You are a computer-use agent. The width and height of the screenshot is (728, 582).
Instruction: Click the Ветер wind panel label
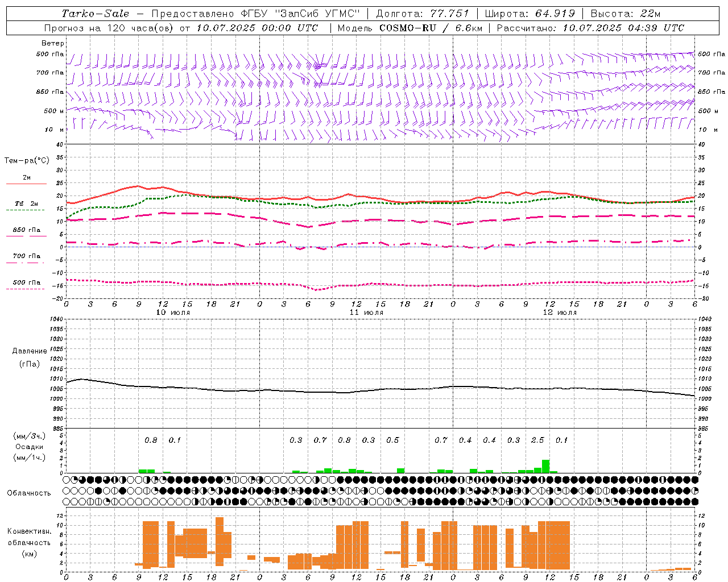pyautogui.click(x=53, y=43)
